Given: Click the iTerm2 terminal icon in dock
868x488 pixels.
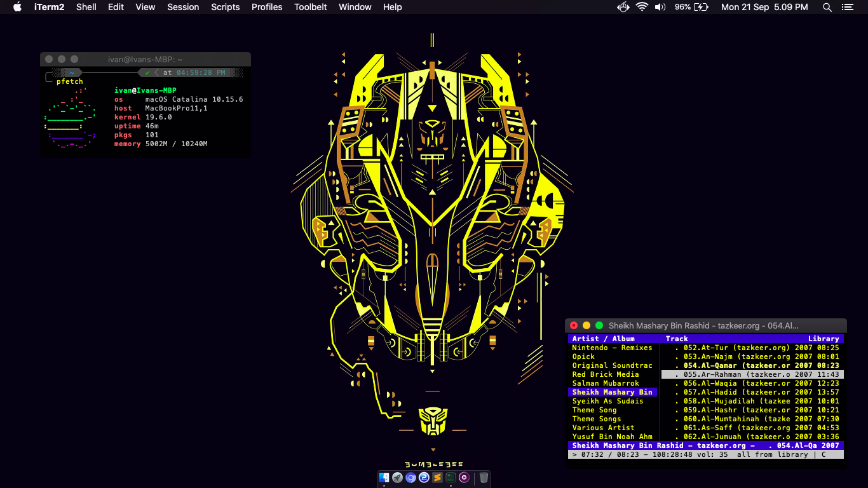Looking at the screenshot, I should click(x=451, y=477).
